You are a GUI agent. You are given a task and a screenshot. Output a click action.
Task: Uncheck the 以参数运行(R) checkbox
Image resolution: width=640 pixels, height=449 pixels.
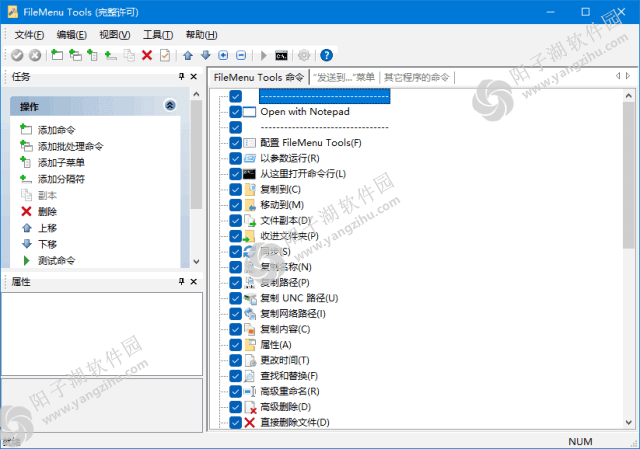click(x=236, y=158)
